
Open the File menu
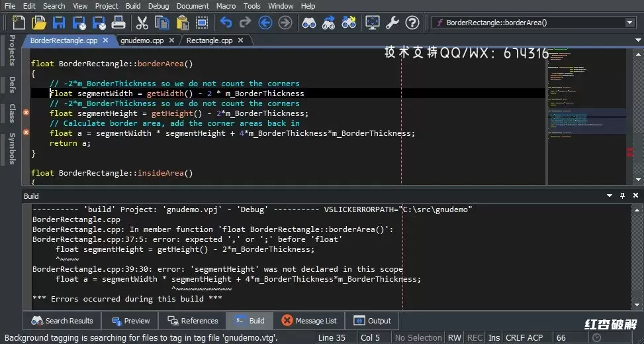coord(10,6)
